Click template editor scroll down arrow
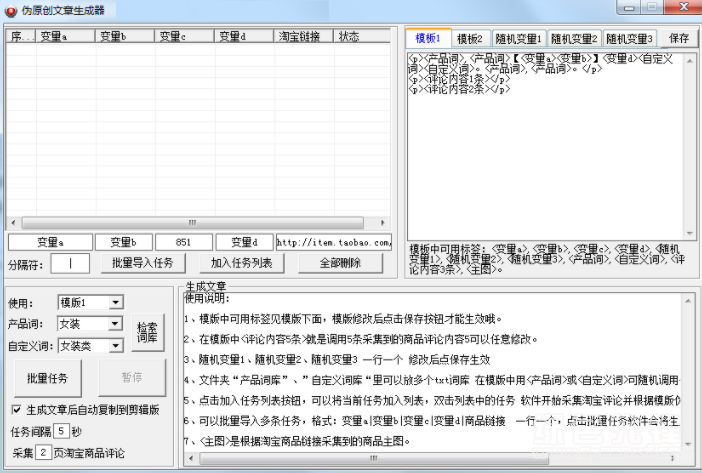The image size is (702, 473). (689, 233)
